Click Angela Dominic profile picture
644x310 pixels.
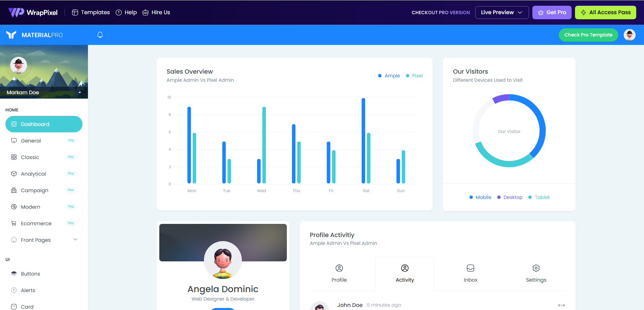[223, 260]
